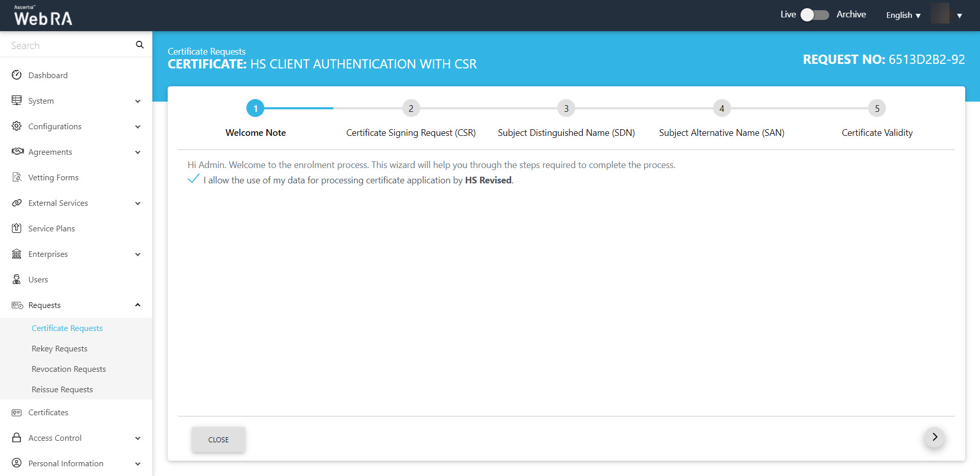Expand the System menu chevron

(x=138, y=101)
